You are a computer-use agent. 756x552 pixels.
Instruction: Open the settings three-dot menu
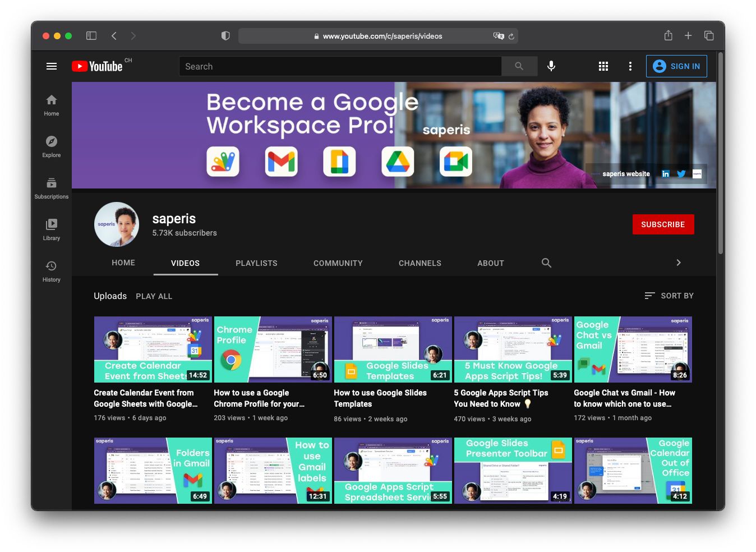630,66
